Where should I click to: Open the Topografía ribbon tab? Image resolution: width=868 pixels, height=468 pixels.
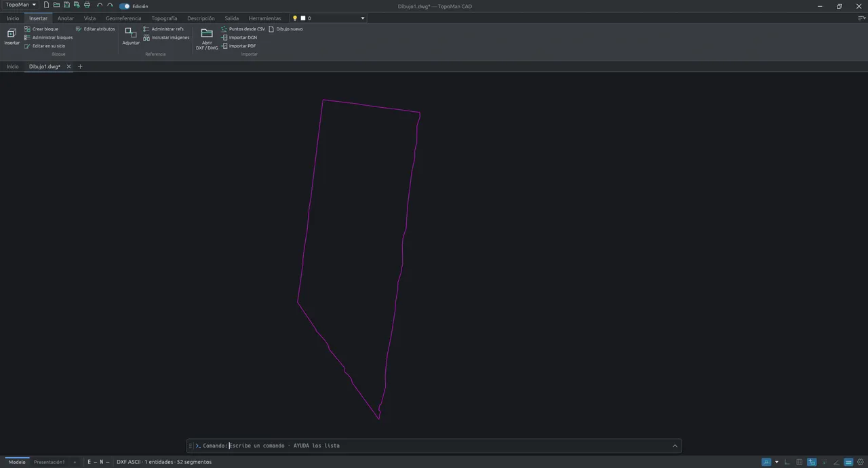click(x=164, y=18)
